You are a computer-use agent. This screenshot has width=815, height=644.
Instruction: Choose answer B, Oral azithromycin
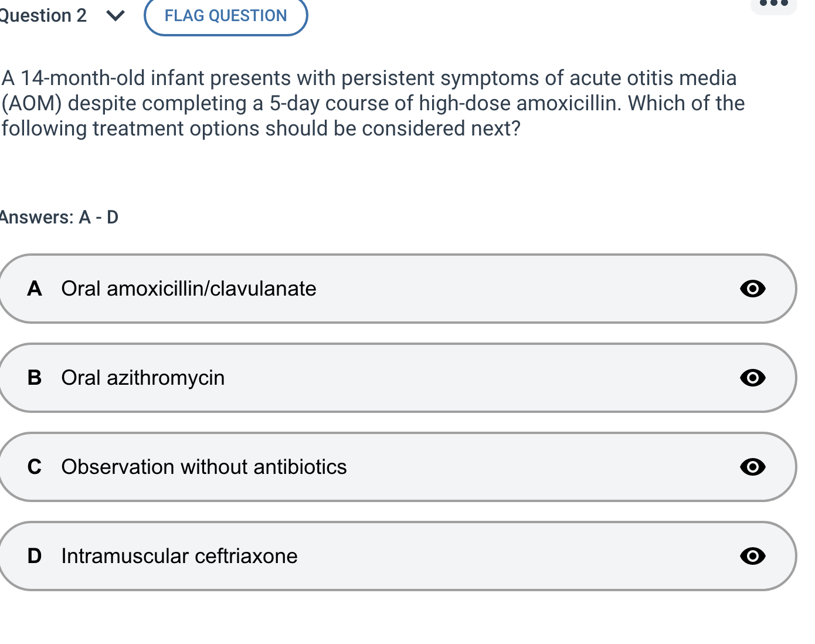(x=352, y=378)
